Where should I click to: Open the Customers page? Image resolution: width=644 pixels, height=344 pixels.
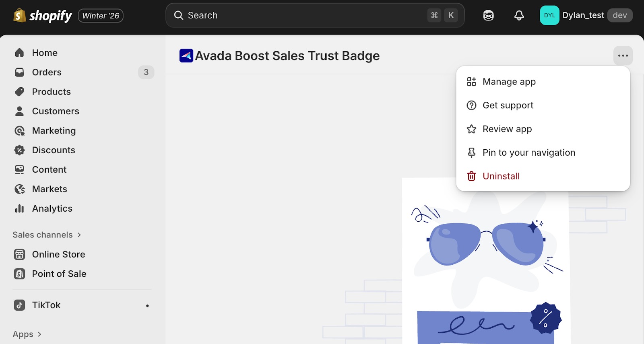tap(56, 111)
